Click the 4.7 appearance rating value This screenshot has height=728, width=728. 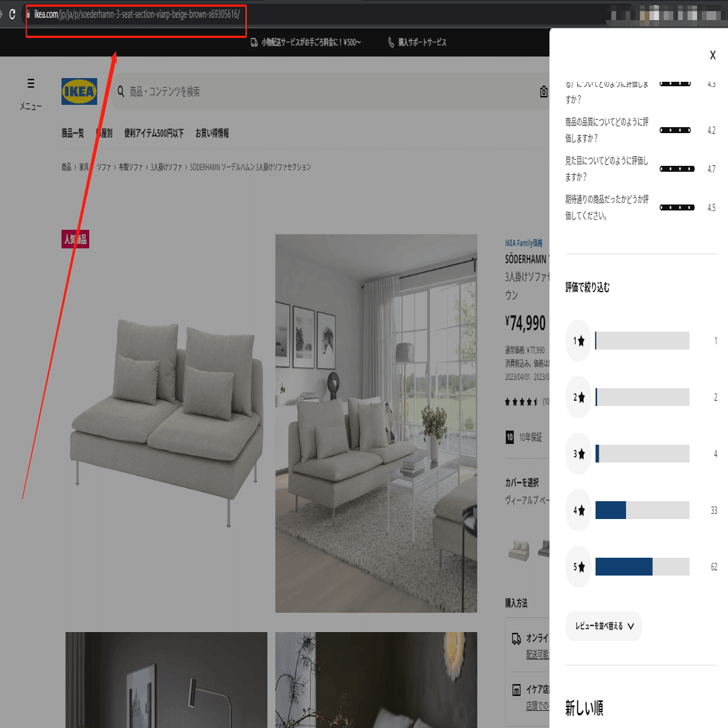tap(712, 169)
